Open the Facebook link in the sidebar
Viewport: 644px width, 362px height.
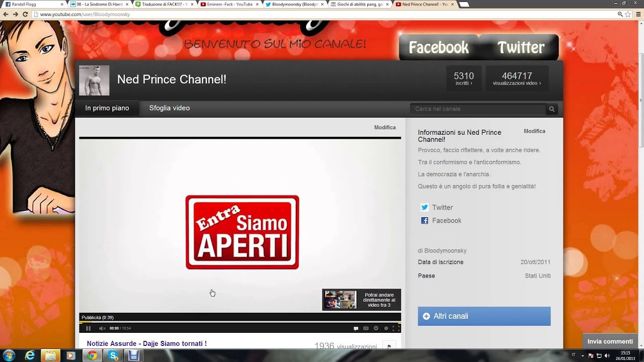coord(447,221)
